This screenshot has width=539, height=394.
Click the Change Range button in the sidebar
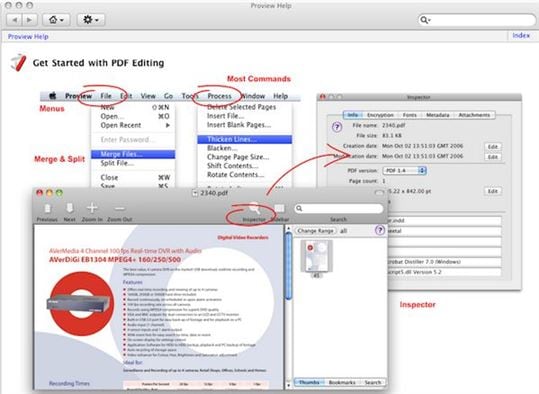[x=316, y=231]
